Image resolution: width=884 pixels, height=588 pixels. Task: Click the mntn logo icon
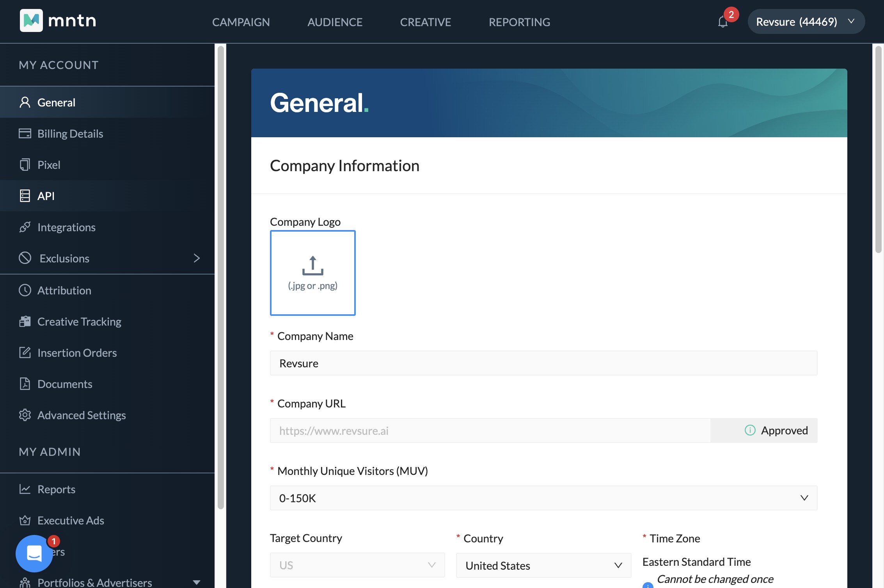[x=31, y=20]
